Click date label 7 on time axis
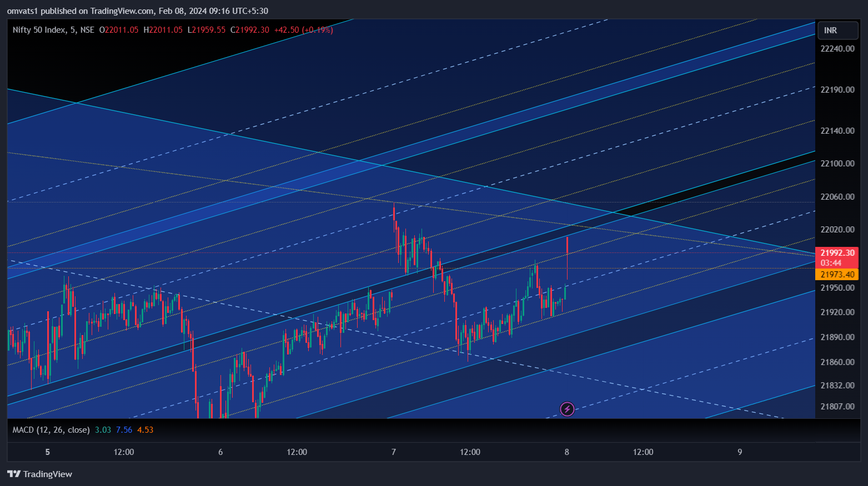Screen dimensions: 868x486 tap(394, 452)
